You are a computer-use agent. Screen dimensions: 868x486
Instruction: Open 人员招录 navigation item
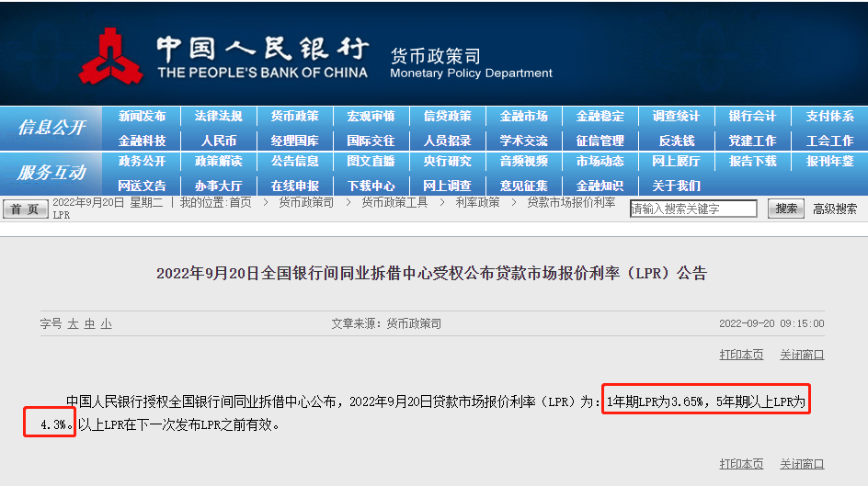(447, 141)
